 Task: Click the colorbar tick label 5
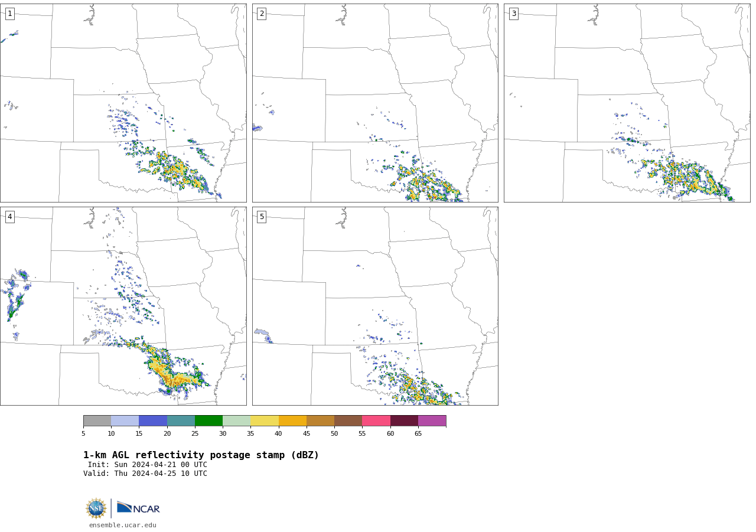pyautogui.click(x=83, y=434)
